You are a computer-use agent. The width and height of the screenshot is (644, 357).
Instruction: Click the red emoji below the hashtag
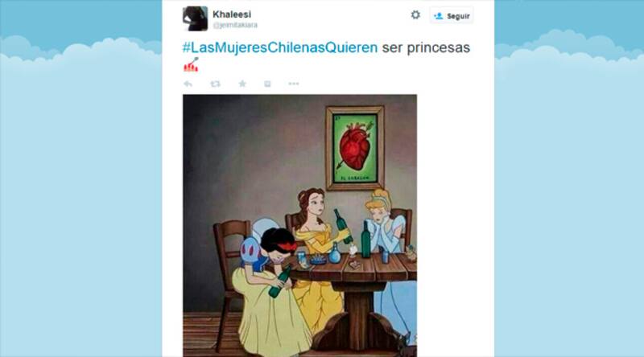pyautogui.click(x=191, y=65)
